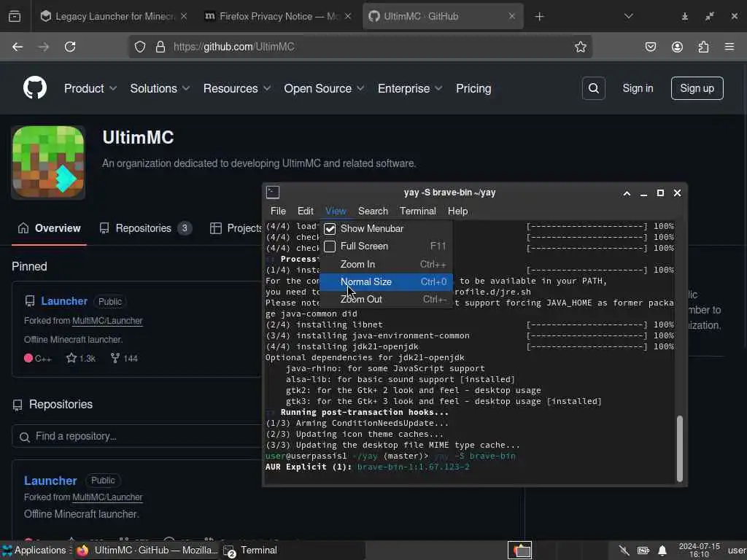Open the list all tabs chevron
The image size is (747, 560).
coord(628,16)
